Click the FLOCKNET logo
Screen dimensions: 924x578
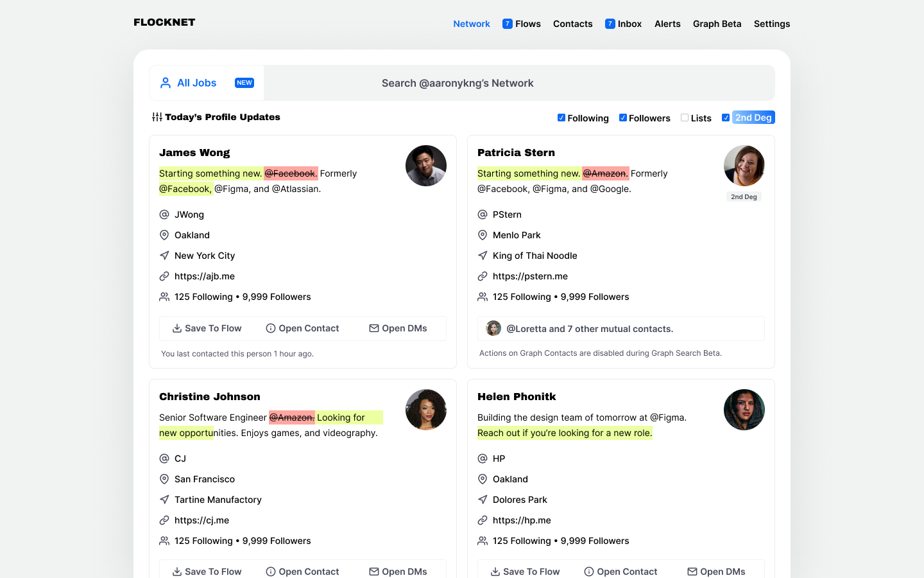164,22
